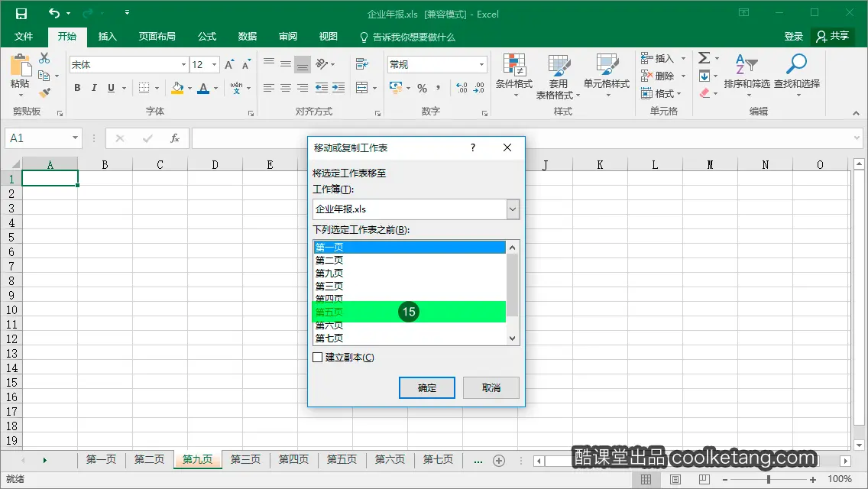Select 第三页 in the sheet list
This screenshot has width=868, height=489.
tap(409, 286)
